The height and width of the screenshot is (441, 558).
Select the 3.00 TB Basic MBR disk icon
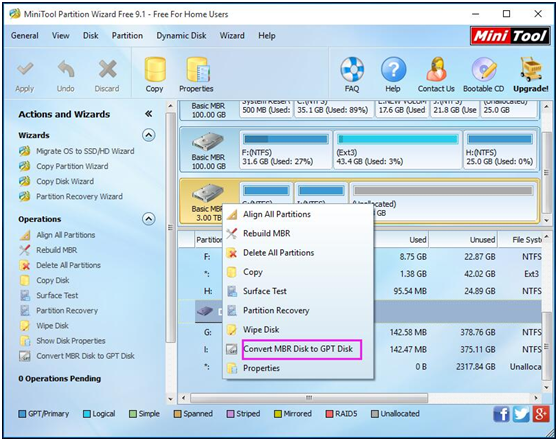click(x=207, y=192)
